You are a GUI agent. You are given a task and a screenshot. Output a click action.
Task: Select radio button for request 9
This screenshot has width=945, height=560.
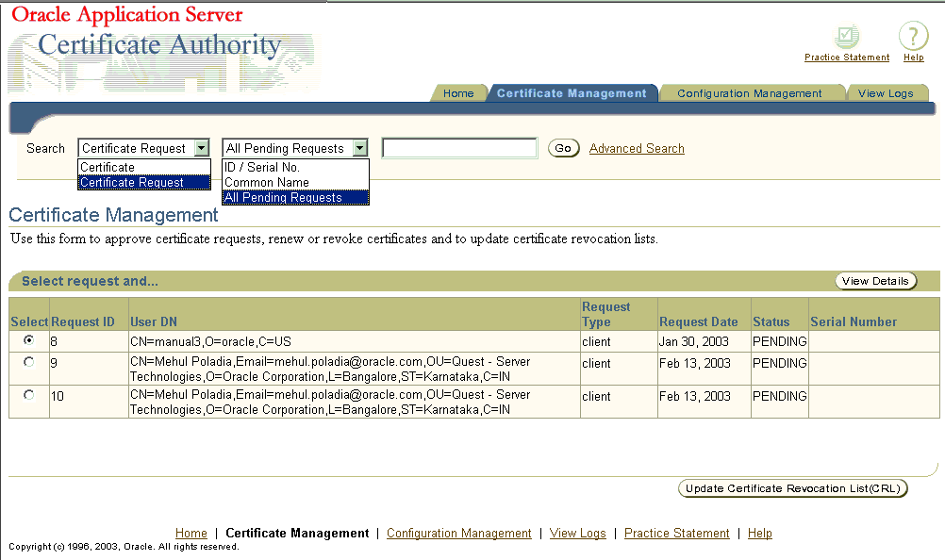[28, 362]
